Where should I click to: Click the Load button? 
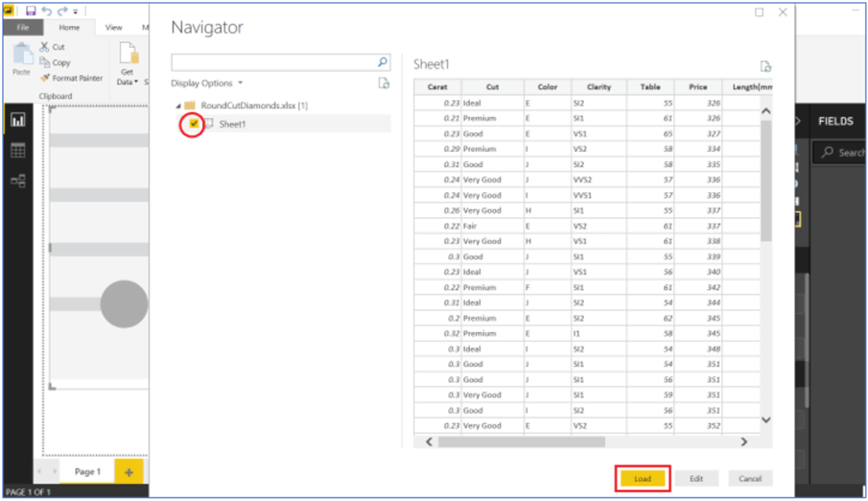point(643,479)
